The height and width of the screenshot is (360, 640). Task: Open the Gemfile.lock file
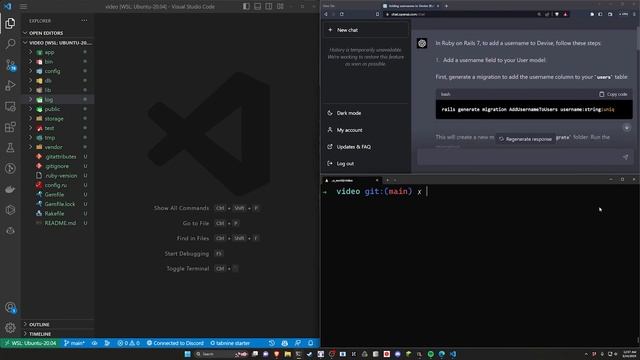coord(58,204)
